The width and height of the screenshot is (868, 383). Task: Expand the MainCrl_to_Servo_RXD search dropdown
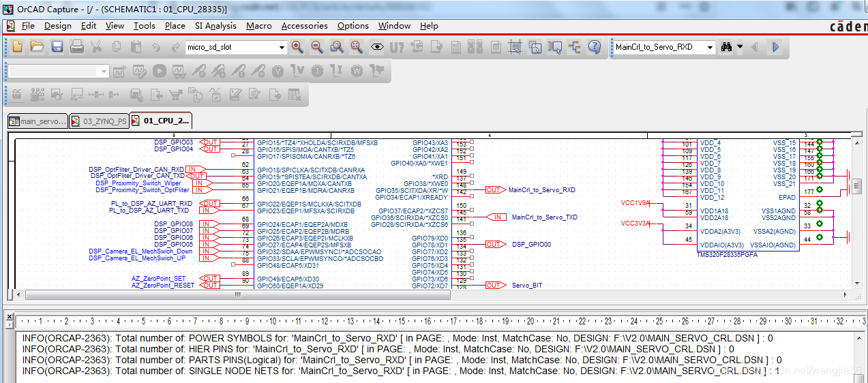point(710,48)
